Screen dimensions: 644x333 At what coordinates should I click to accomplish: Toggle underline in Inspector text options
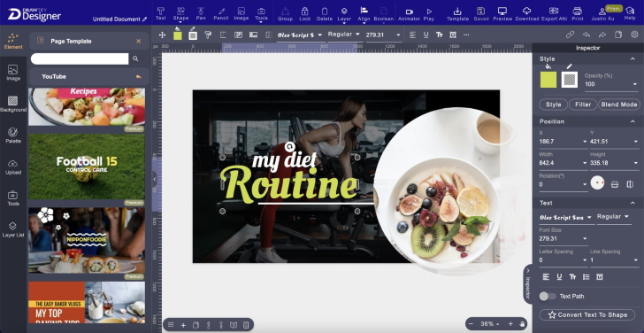point(559,276)
